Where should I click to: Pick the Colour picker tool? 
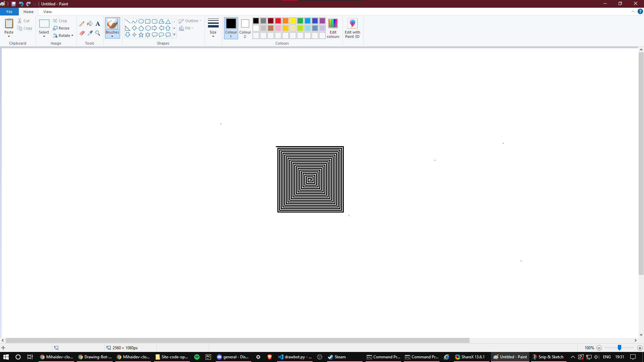tap(90, 33)
